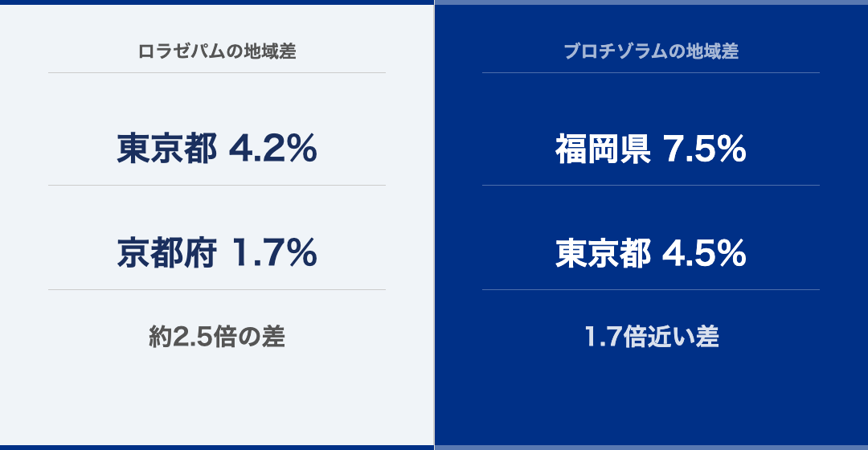Click the dark top border above ロラゼパム panel
Viewport: 868px width, 450px height.
(217, 2)
